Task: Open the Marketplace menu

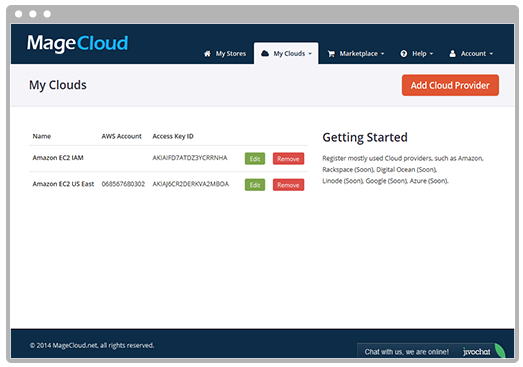Action: point(356,54)
